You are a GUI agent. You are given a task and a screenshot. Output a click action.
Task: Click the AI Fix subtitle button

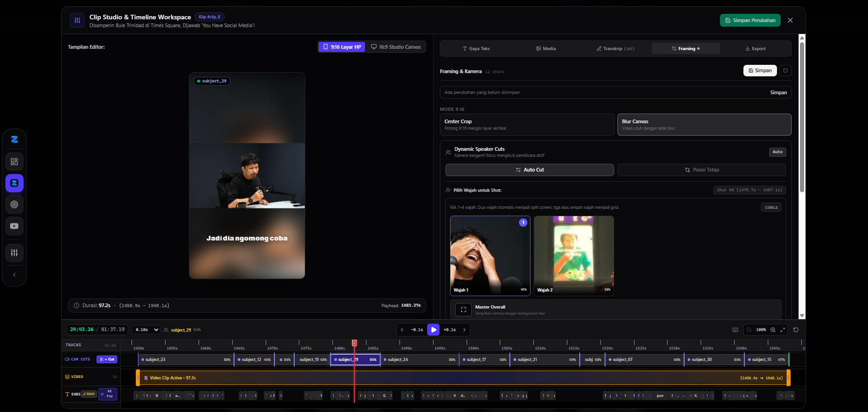pos(108,394)
